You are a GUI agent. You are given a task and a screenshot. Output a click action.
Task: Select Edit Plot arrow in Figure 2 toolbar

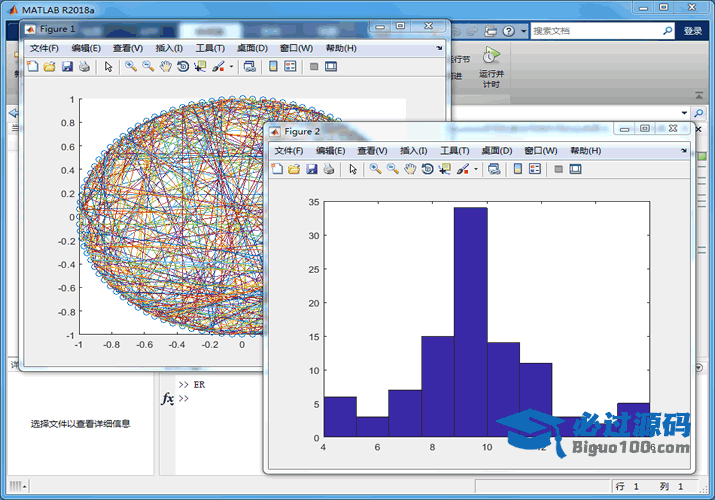pyautogui.click(x=352, y=169)
